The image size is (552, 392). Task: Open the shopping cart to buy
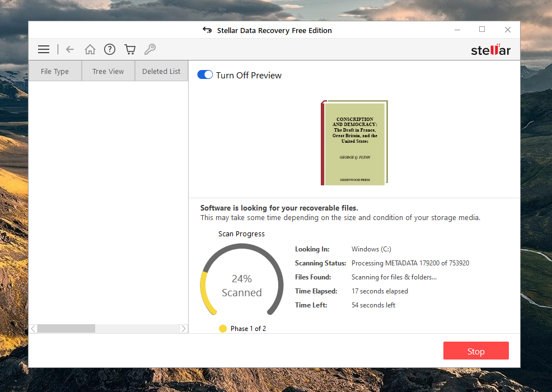click(130, 49)
